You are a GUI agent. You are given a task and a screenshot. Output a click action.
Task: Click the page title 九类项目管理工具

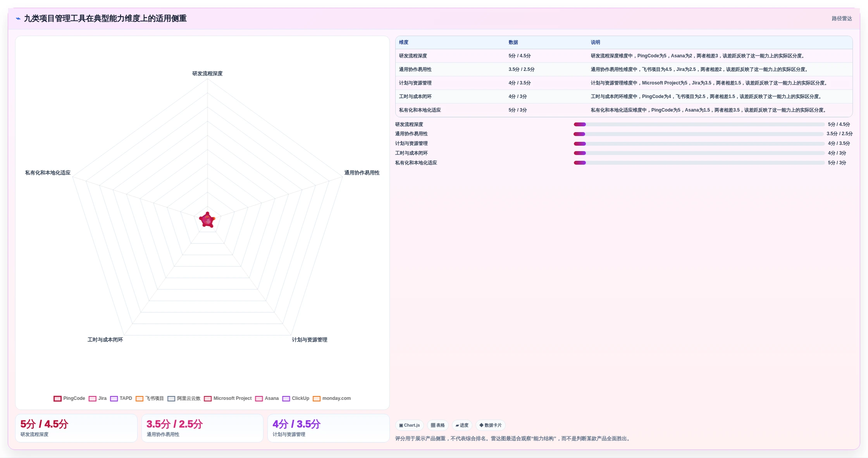(105, 19)
